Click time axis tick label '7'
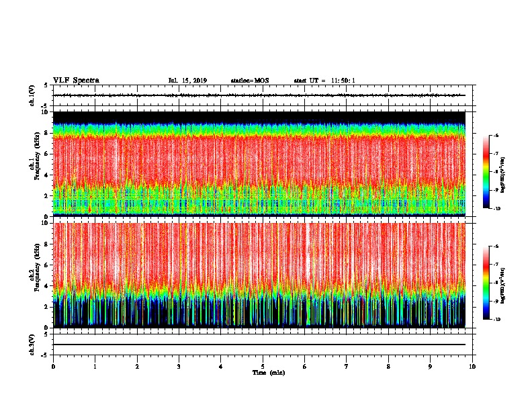 point(347,367)
